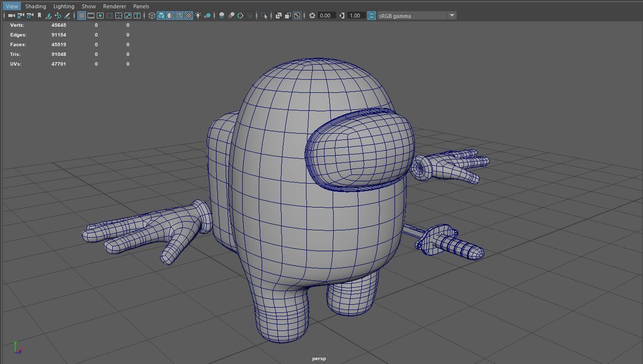Click the Motion Blur icon
Image resolution: width=643 pixels, height=364 pixels.
coord(231,16)
